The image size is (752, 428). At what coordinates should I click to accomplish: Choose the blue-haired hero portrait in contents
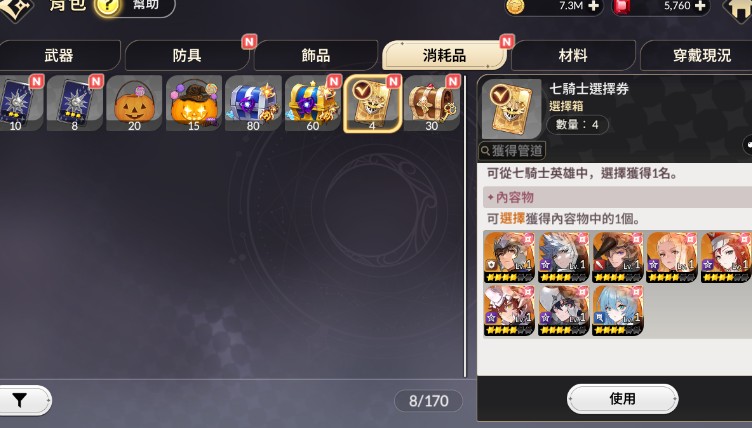point(618,310)
